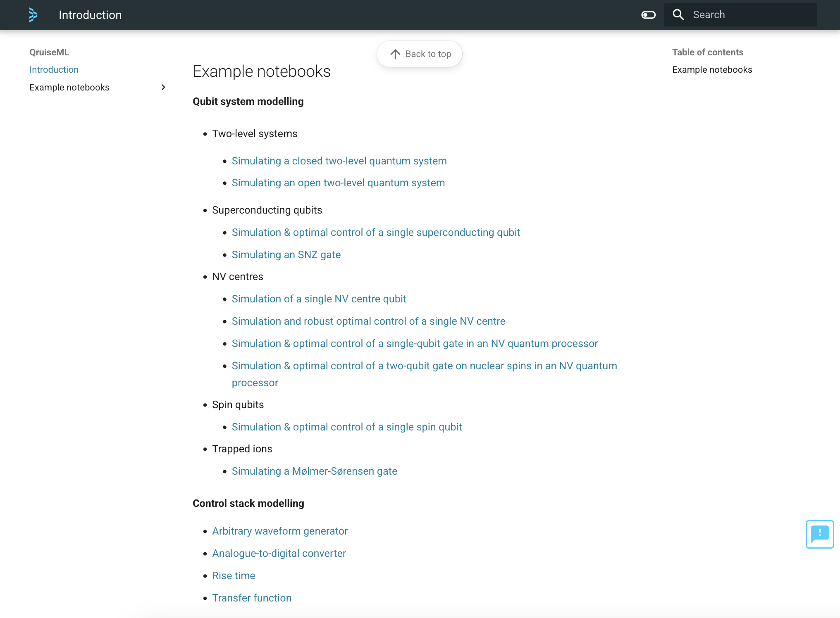Click the QruiseML logo icon
This screenshot has height=618, width=840.
tap(33, 15)
